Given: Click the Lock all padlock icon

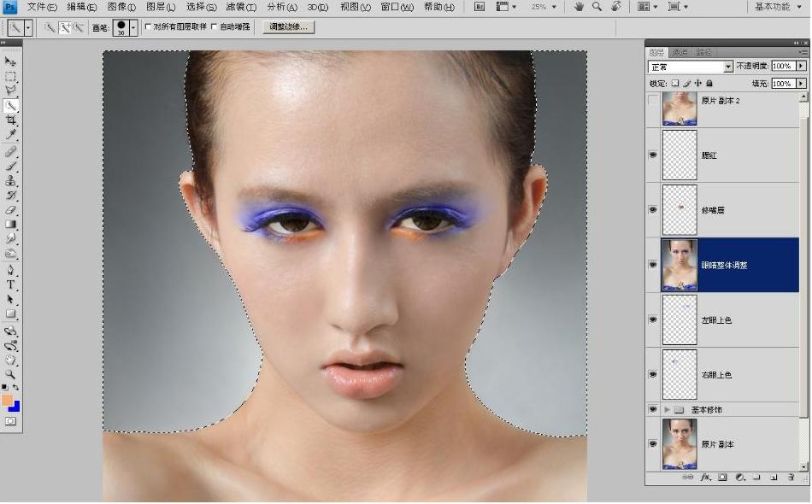Looking at the screenshot, I should point(709,84).
